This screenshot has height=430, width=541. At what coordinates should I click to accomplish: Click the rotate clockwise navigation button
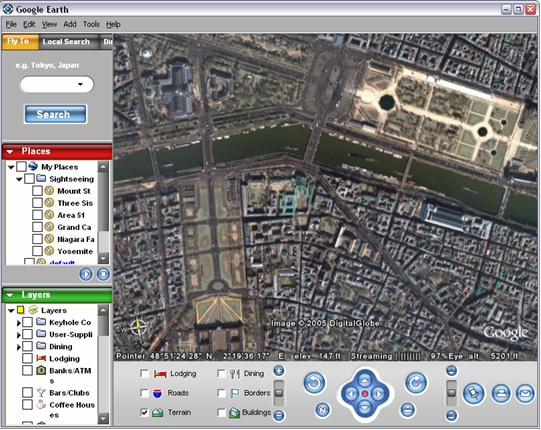click(x=416, y=383)
